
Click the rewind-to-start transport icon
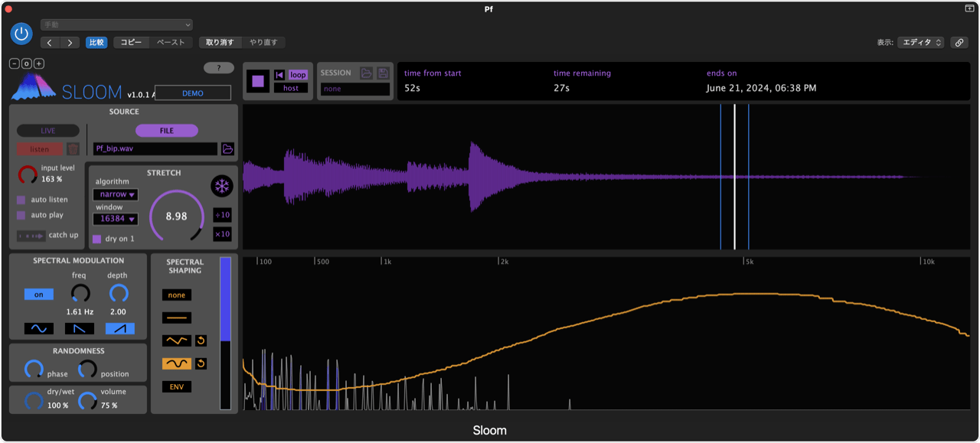(279, 75)
